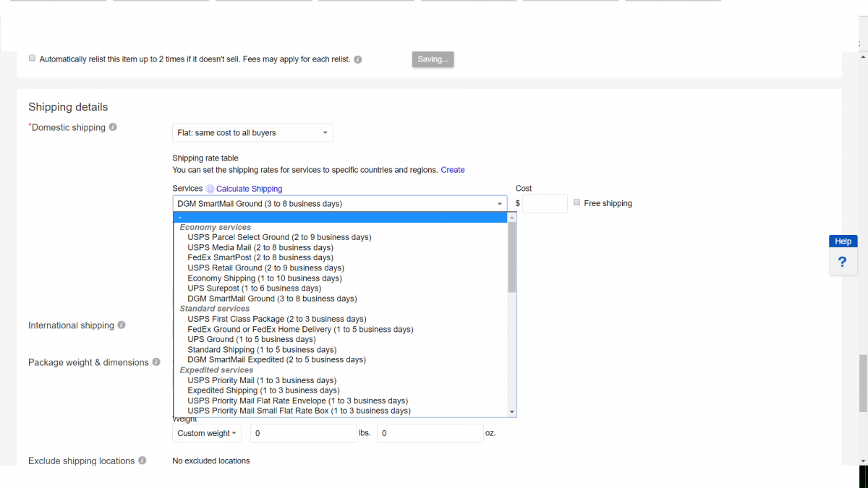Select USPS Parcel Select Ground option

coord(341,237)
